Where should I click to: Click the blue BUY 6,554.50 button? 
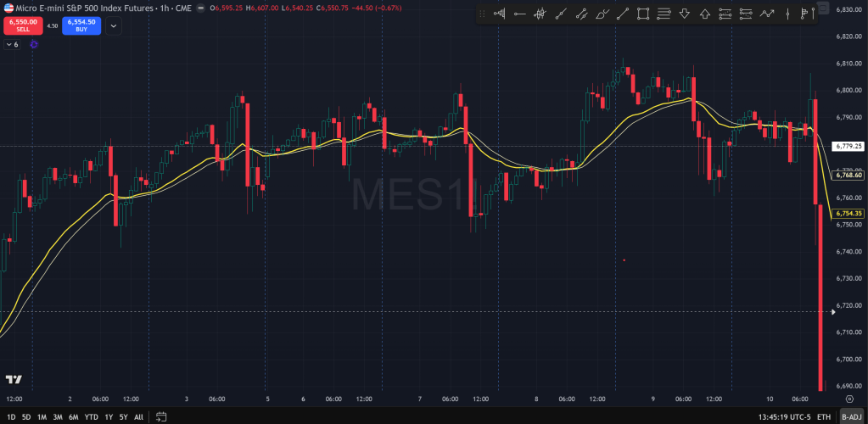81,25
